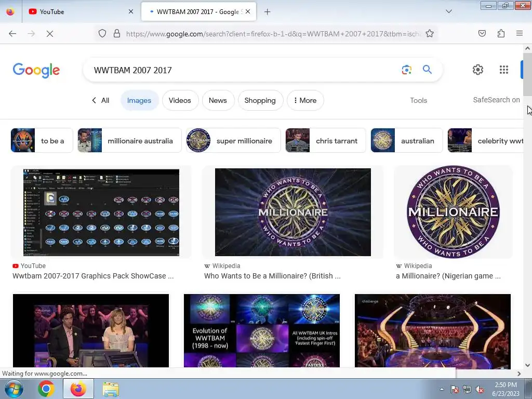Go back to previous page
532x399 pixels.
pos(12,34)
